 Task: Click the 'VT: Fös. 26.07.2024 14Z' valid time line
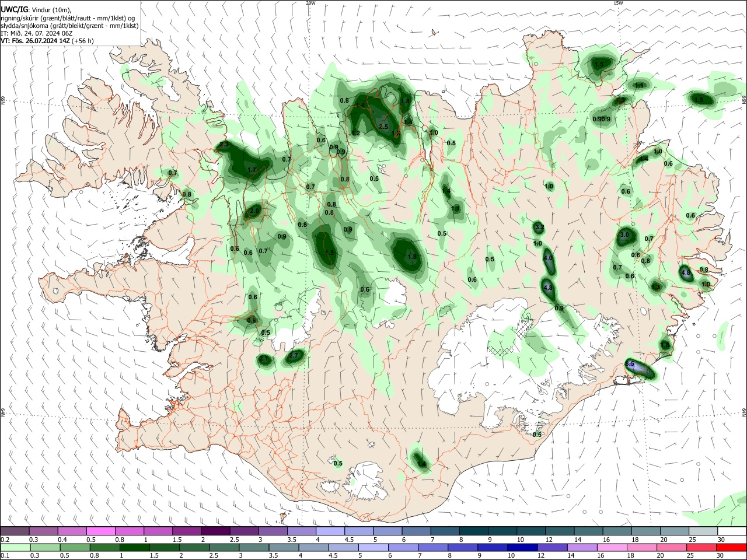coord(35,41)
